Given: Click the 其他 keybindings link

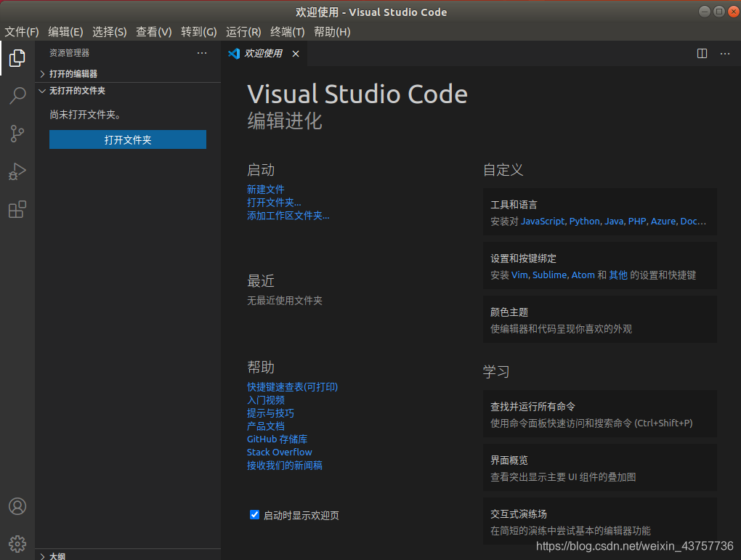Looking at the screenshot, I should 618,275.
